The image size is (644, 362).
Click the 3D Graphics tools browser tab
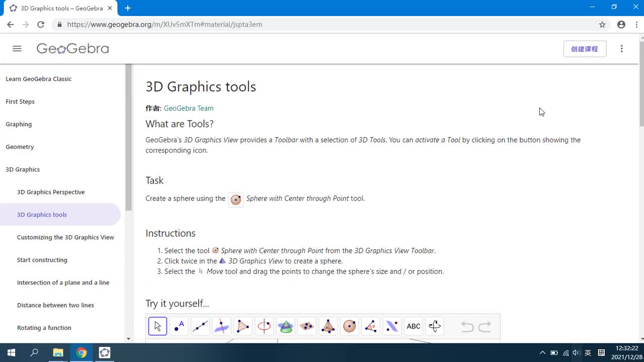point(61,9)
